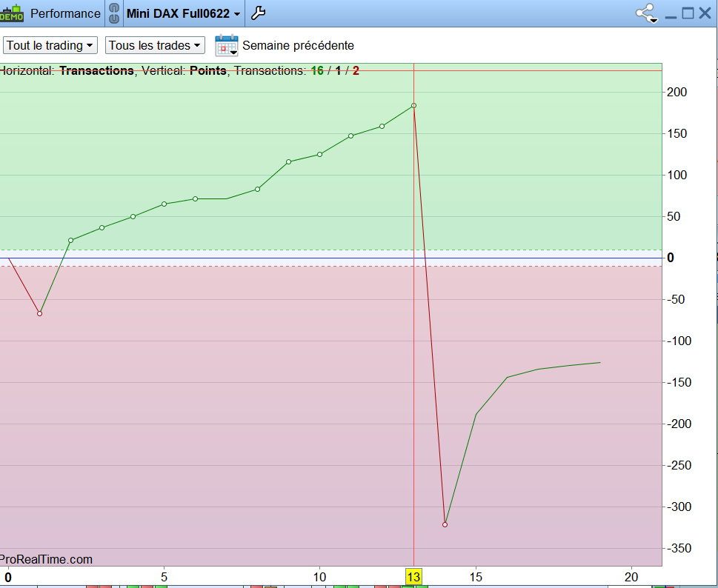Click the share icon in title bar
Image resolution: width=718 pixels, height=588 pixels.
[647, 13]
